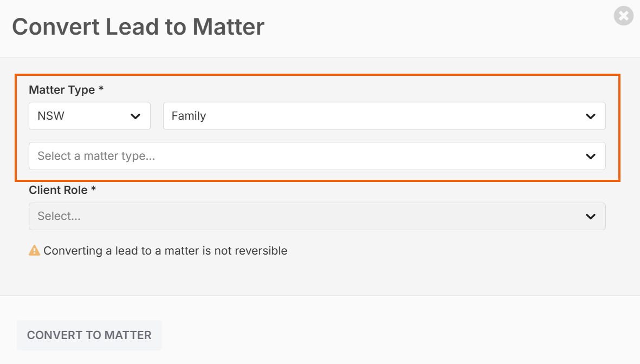The image size is (640, 364).
Task: Click the required asterisk next to Client Role
Action: [93, 188]
